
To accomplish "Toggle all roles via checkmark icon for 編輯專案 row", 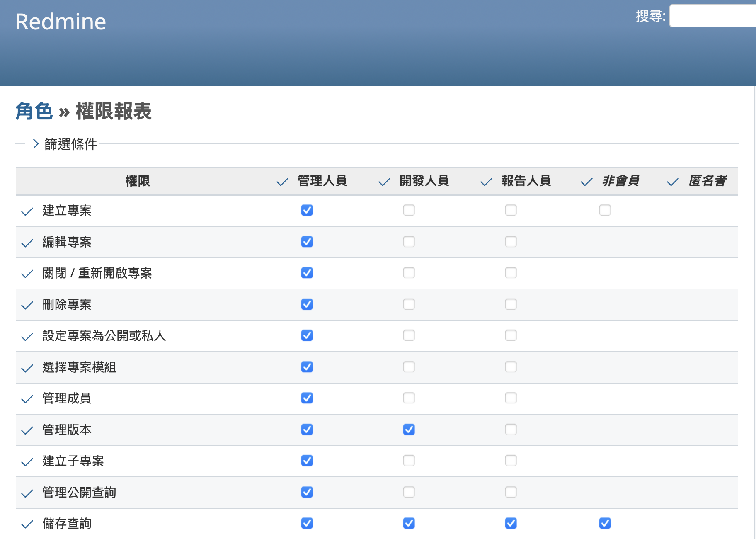I will (27, 243).
